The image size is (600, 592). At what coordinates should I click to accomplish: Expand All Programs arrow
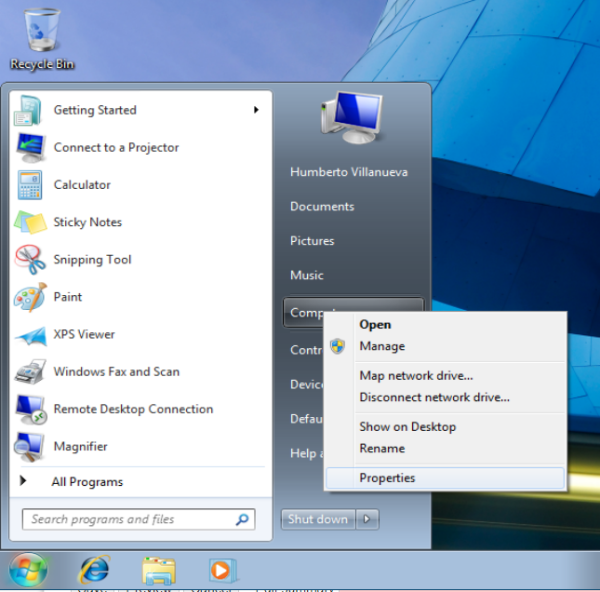click(23, 481)
